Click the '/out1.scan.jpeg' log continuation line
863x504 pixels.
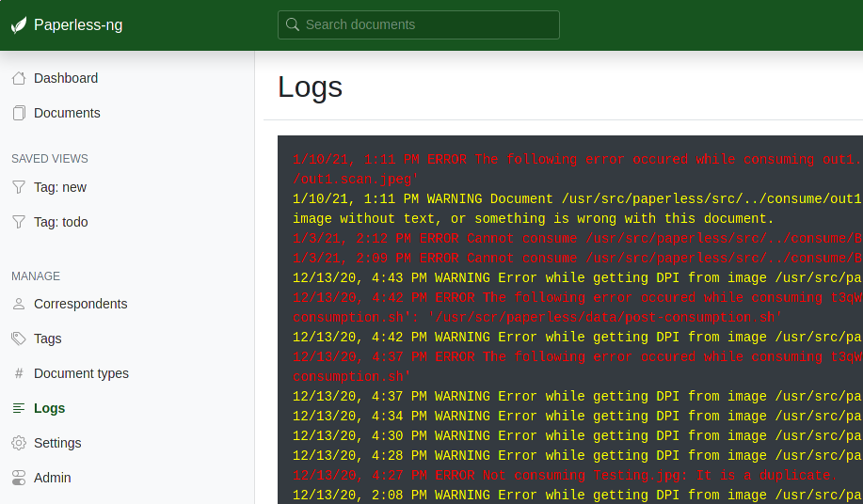(356, 180)
